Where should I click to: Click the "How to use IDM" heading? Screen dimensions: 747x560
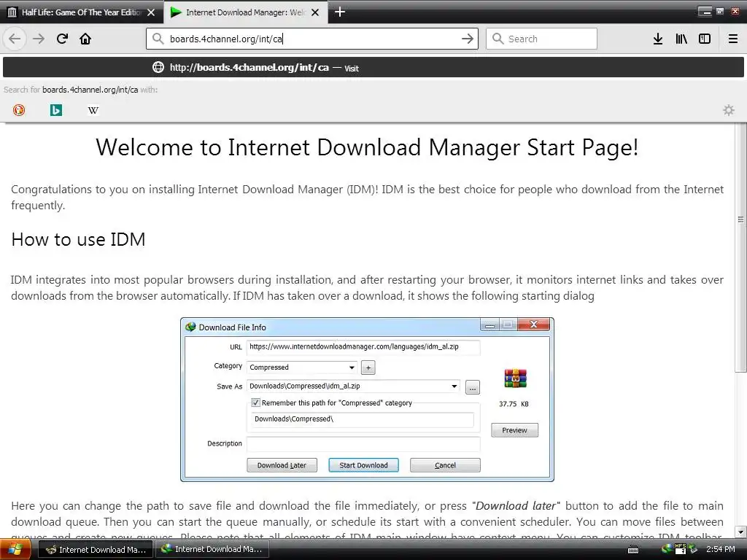point(78,239)
